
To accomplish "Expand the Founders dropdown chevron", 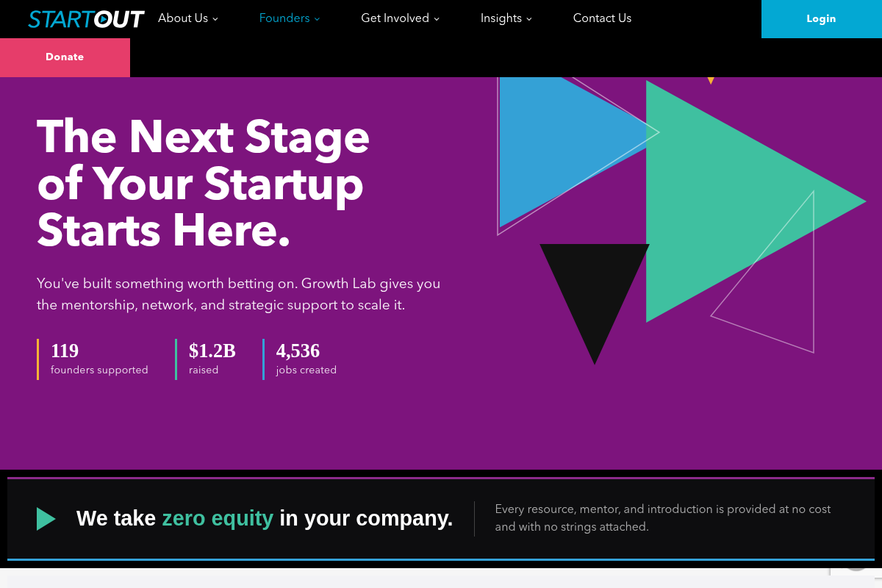I will [x=317, y=19].
